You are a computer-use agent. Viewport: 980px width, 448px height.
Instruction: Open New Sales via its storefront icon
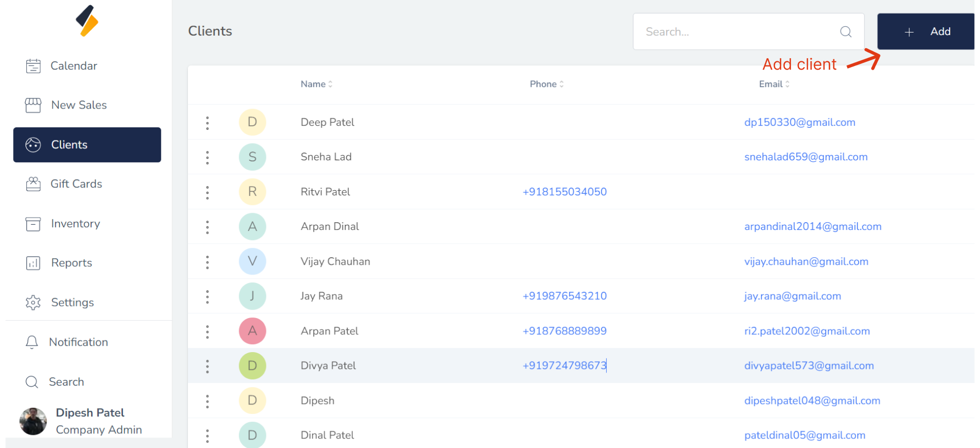tap(33, 105)
